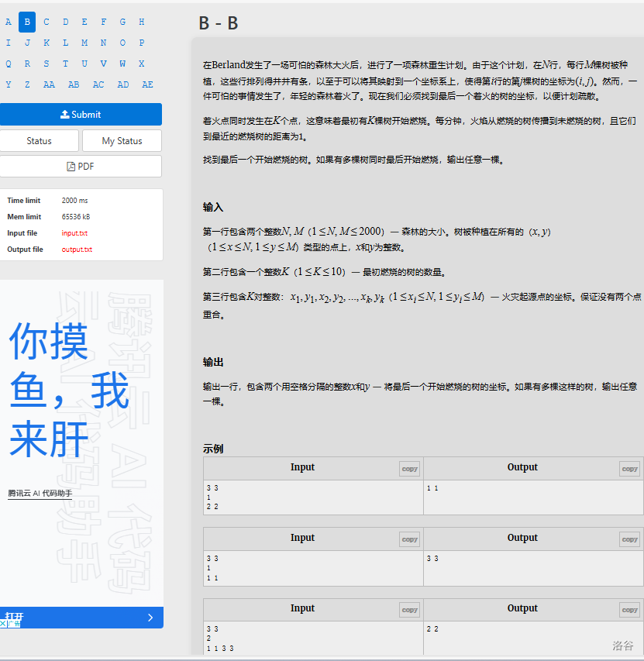Click the 示例 examples heading
Screen dimensions: 644x661
tap(213, 449)
